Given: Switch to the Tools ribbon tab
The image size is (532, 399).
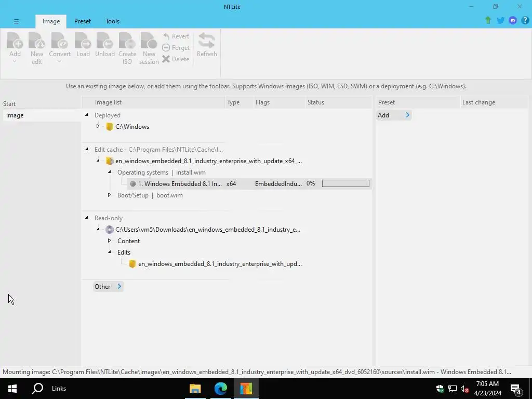Looking at the screenshot, I should [112, 21].
